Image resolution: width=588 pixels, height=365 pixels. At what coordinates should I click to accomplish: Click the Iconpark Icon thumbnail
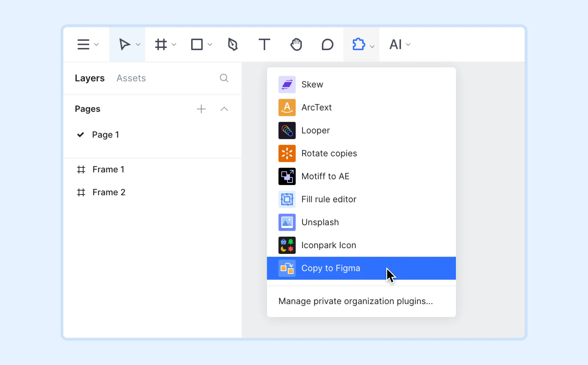click(287, 245)
